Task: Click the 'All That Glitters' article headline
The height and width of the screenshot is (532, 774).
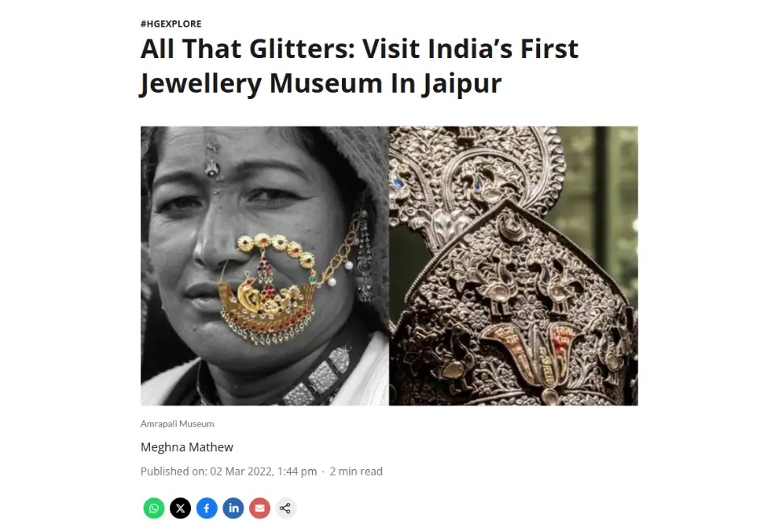Action: [360, 66]
